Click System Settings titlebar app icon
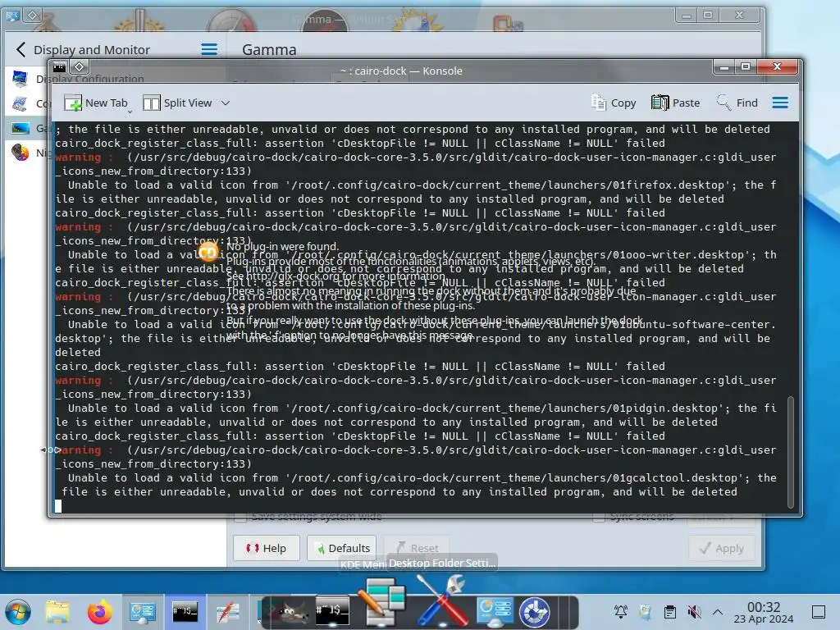840x630 pixels. point(13,16)
